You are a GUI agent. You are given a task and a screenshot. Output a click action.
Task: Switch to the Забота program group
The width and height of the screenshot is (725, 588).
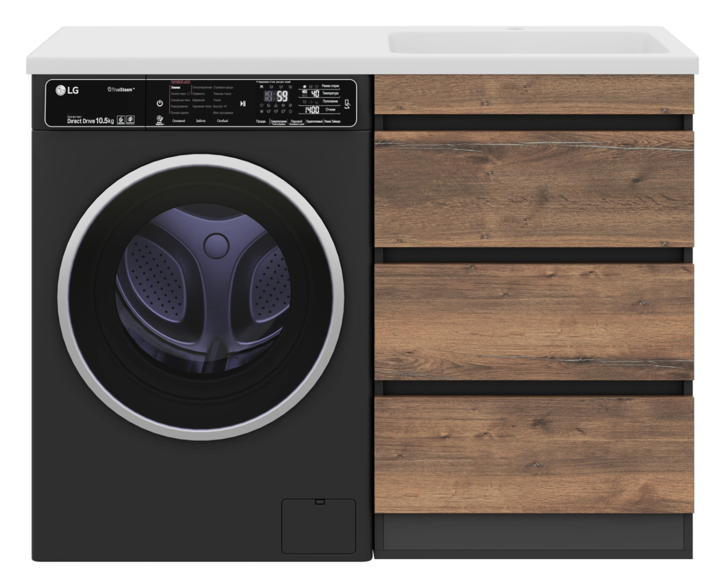click(x=200, y=121)
